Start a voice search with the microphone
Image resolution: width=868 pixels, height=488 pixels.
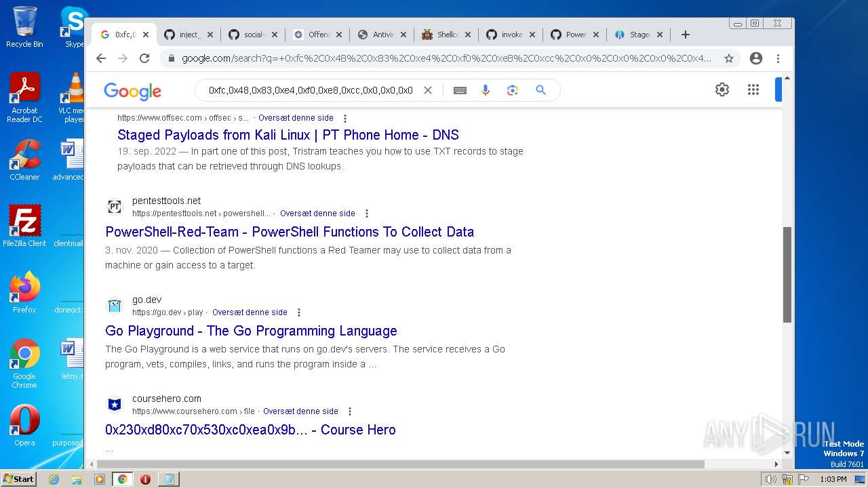point(486,90)
